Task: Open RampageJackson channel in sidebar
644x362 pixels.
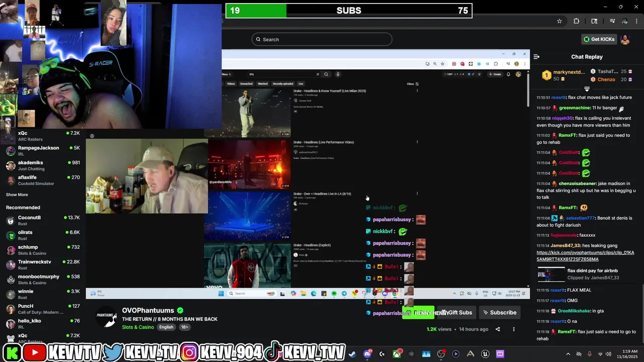Action: [43, 151]
